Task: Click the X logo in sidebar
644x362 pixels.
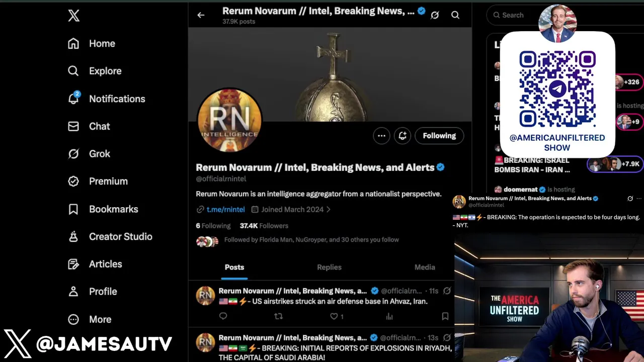Action: pos(74,16)
